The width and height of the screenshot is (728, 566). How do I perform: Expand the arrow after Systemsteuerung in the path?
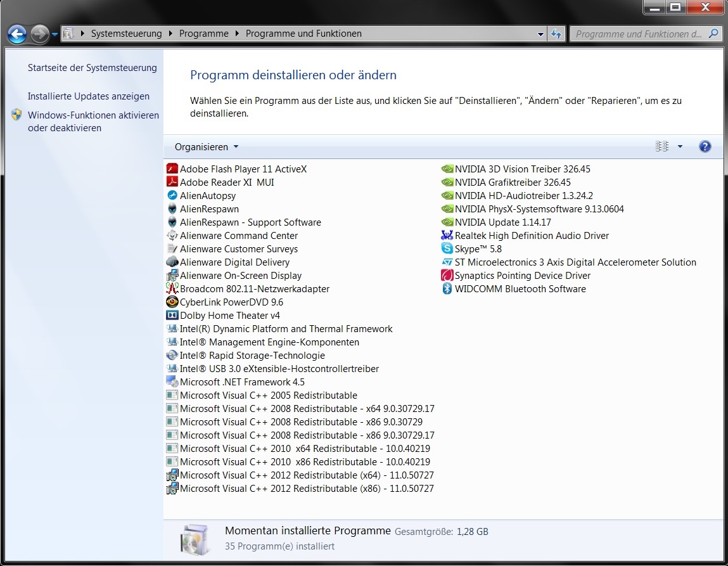pos(170,34)
